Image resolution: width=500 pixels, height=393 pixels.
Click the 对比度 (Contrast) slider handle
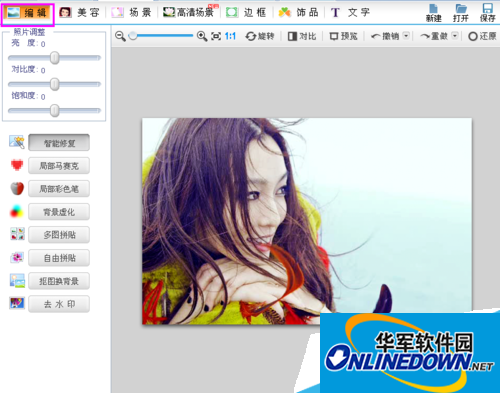(55, 84)
